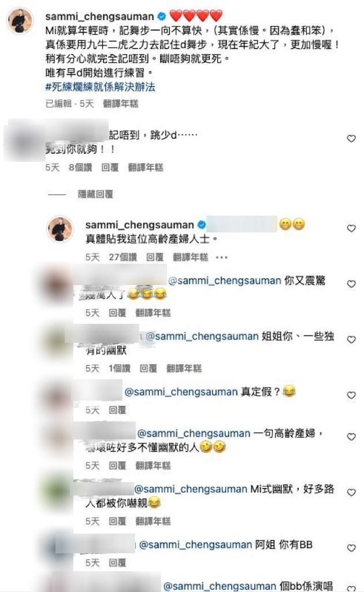The width and height of the screenshot is (364, 592).
Task: Like the 阿姐 你有BB reply
Action: pyautogui.click(x=351, y=548)
